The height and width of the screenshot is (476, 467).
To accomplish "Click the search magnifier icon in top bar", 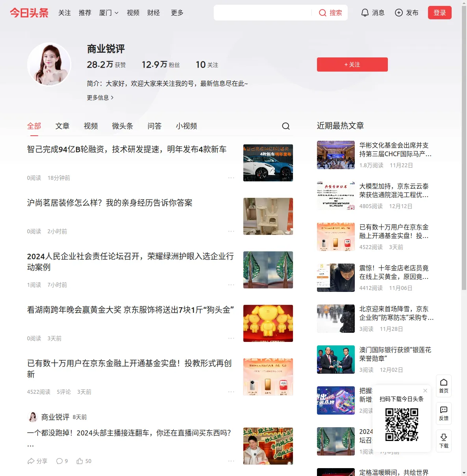I will 322,13.
